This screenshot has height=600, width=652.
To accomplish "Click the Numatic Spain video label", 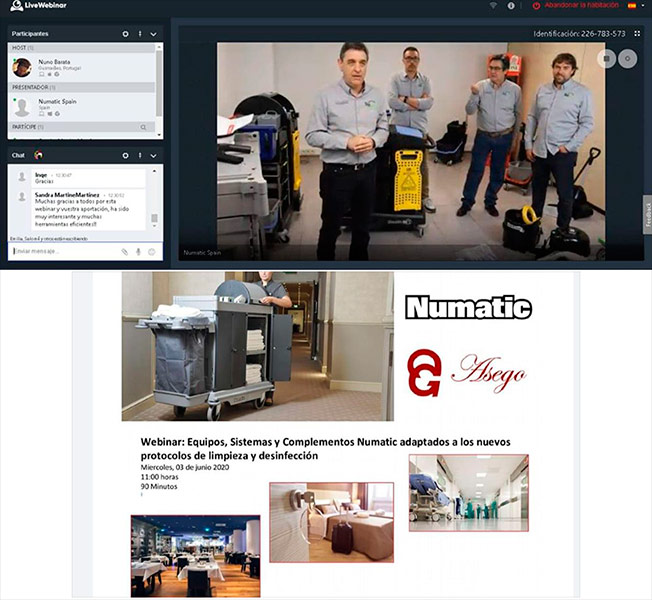I will [202, 252].
